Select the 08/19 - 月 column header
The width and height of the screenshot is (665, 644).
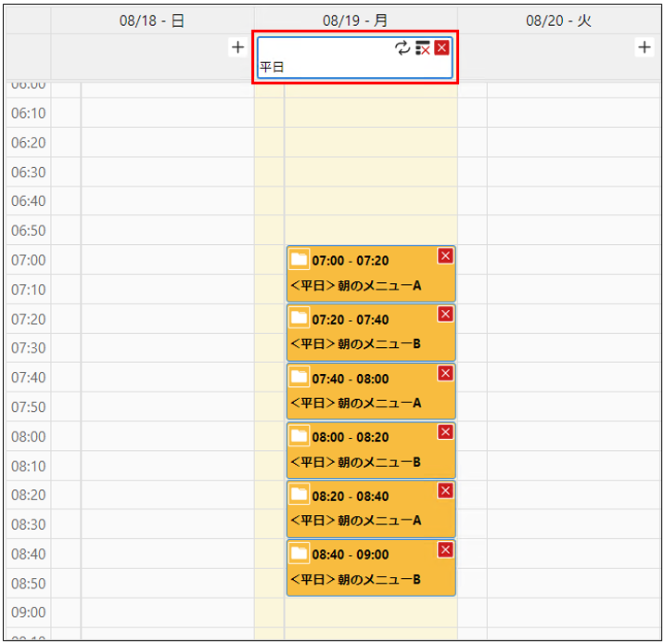pos(355,20)
